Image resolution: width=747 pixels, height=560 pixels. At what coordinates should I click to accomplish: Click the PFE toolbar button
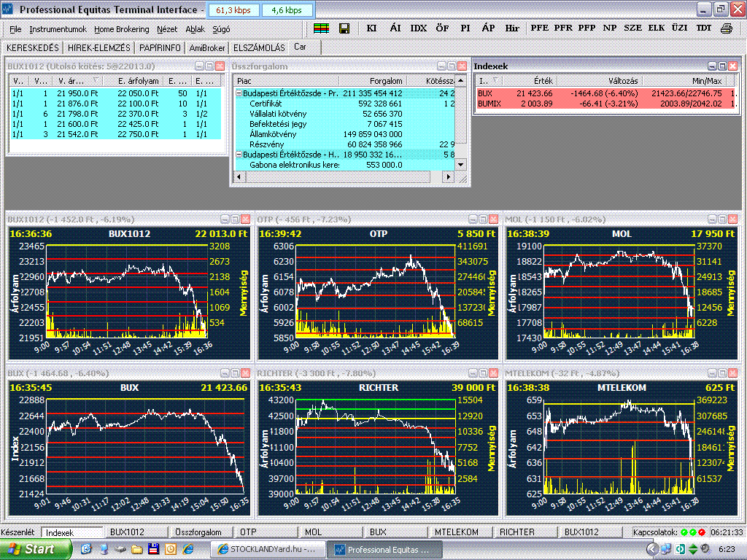click(539, 28)
